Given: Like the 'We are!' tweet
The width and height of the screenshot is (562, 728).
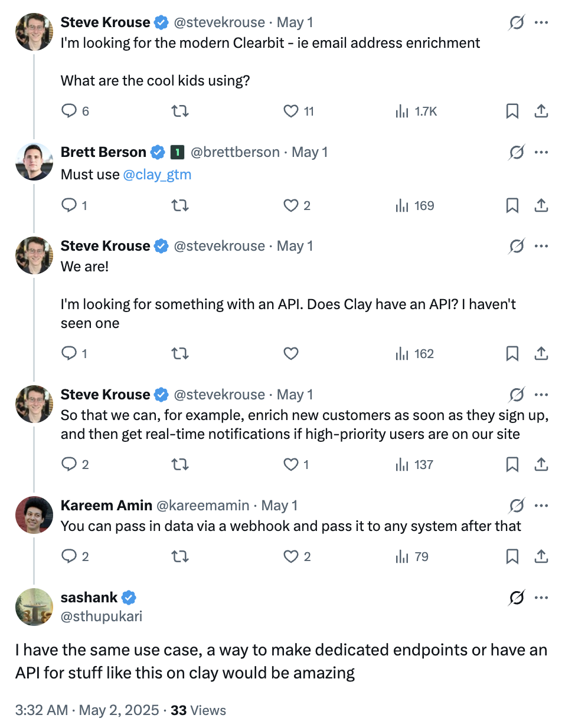Looking at the screenshot, I should [x=291, y=353].
